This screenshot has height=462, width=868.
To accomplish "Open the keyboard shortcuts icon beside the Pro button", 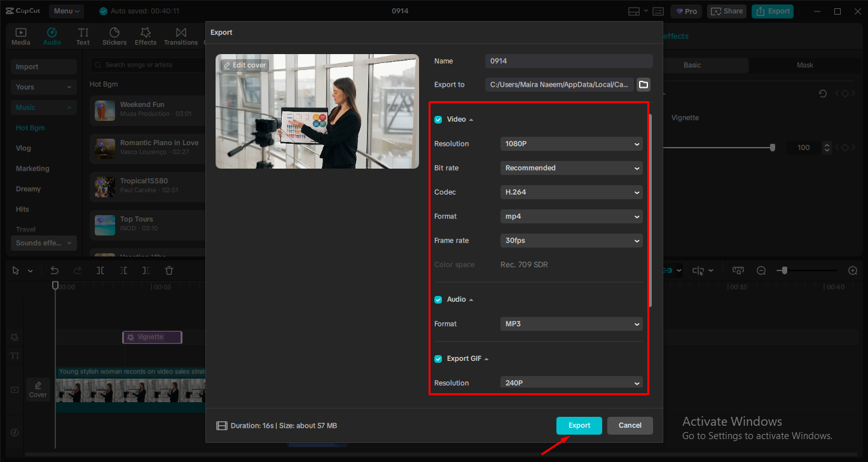I will click(658, 11).
